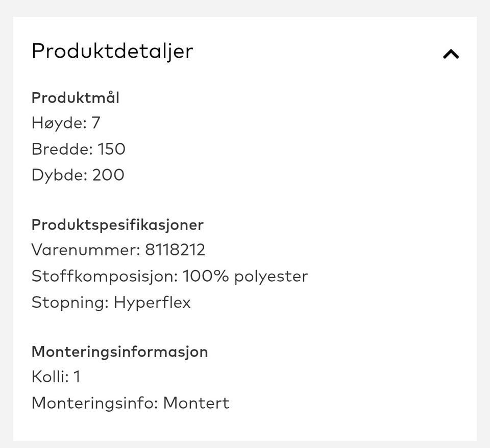Click the Monteringsinfo: Montert line
490x448 pixels.
click(x=130, y=403)
